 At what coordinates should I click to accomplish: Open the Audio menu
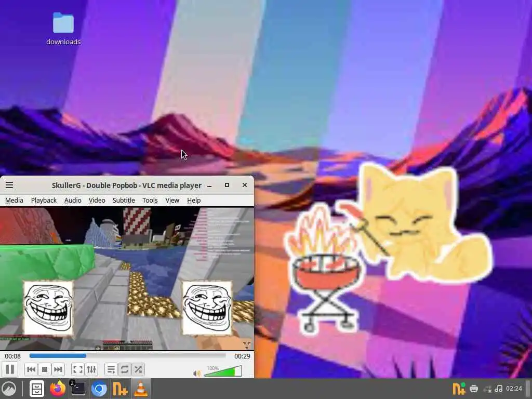tap(73, 200)
